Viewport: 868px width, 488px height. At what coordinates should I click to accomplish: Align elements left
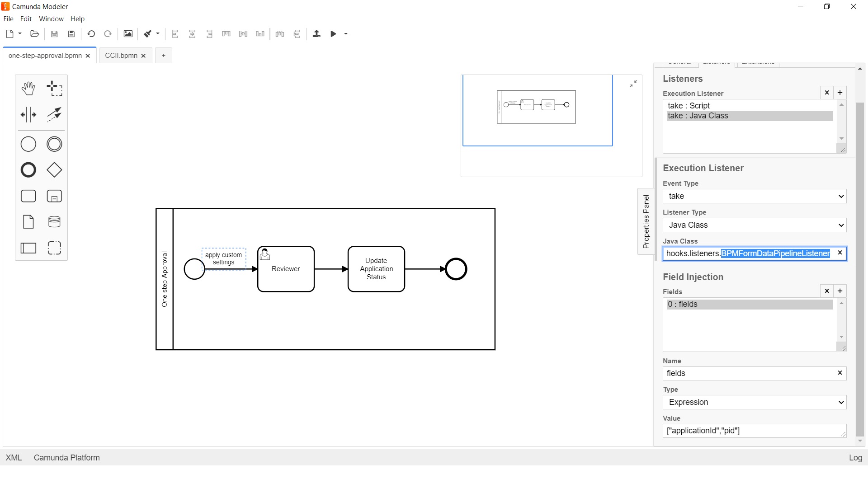[175, 34]
